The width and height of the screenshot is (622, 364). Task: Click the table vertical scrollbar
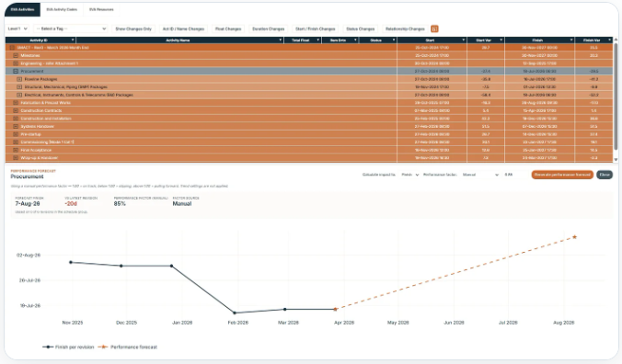click(x=616, y=97)
